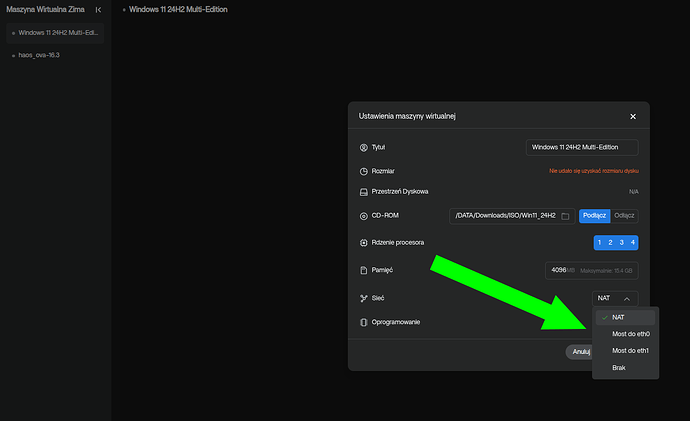Click the Rozmiar size icon
Image resolution: width=690 pixels, height=421 pixels.
[x=364, y=171]
